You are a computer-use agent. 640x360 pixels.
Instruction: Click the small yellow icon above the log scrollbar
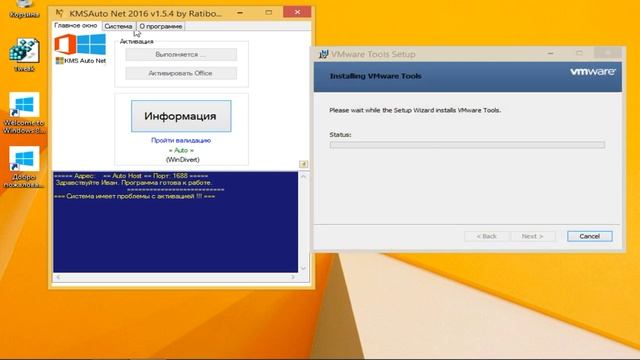tap(303, 164)
